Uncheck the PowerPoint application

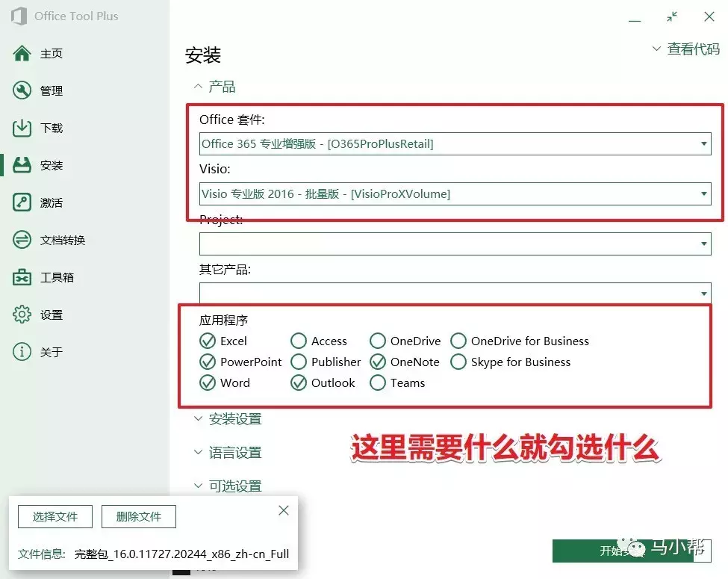pyautogui.click(x=208, y=362)
